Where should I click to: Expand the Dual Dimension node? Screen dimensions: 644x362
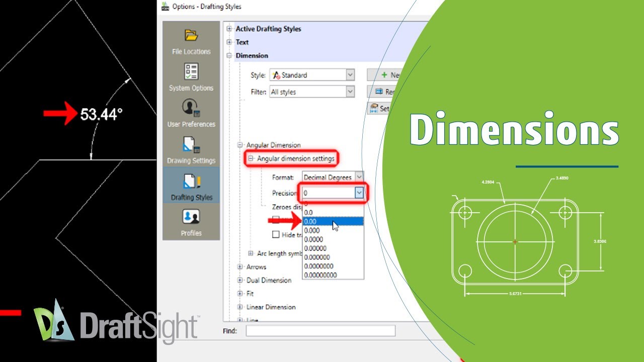coord(240,281)
